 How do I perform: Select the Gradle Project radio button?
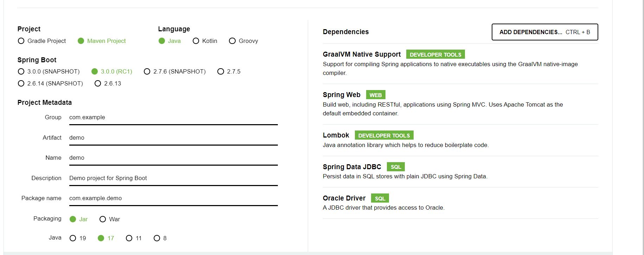click(42, 41)
